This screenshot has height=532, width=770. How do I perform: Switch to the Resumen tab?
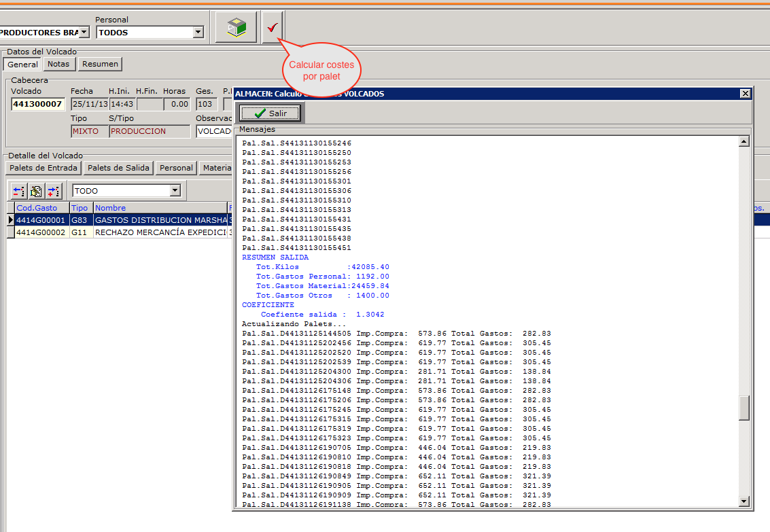[100, 64]
